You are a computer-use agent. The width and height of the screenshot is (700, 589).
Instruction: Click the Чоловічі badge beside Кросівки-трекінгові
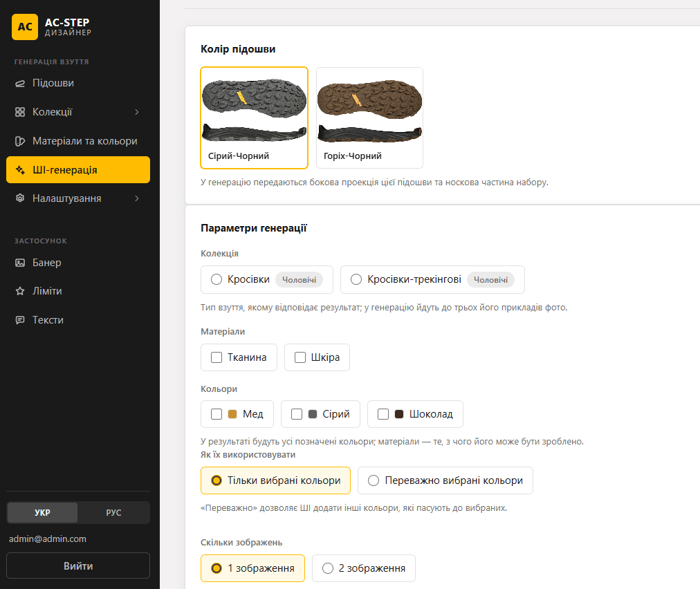490,280
